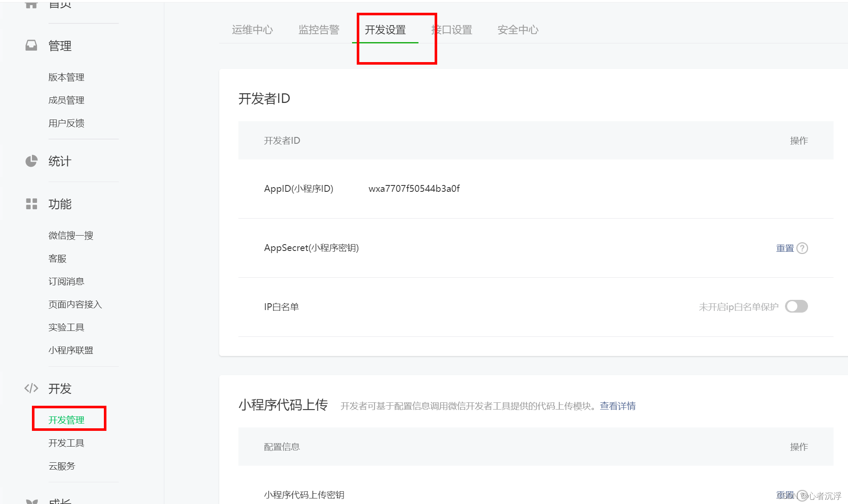The height and width of the screenshot is (504, 848).
Task: Select 成员管理 sidebar item
Action: tap(66, 100)
